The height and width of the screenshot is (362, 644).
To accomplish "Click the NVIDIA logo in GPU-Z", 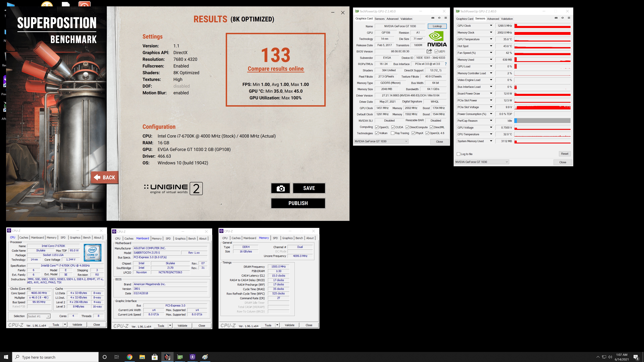I will [x=437, y=39].
